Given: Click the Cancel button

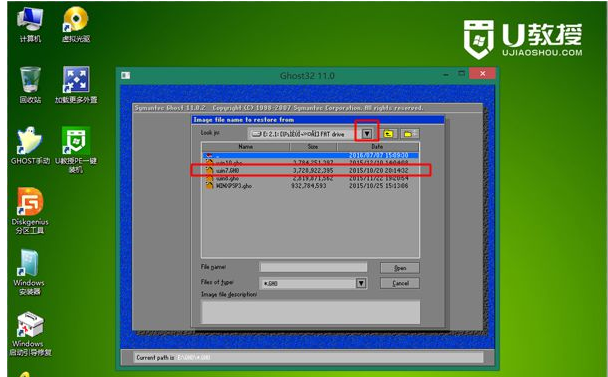Looking at the screenshot, I should (x=400, y=283).
